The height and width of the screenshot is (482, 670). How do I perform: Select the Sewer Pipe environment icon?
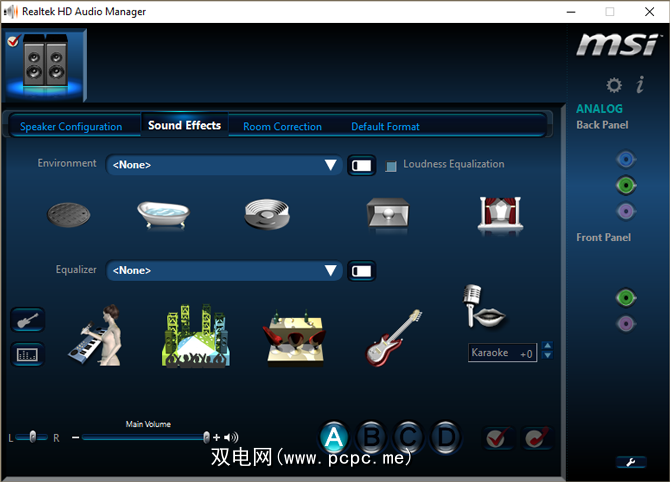click(x=68, y=215)
